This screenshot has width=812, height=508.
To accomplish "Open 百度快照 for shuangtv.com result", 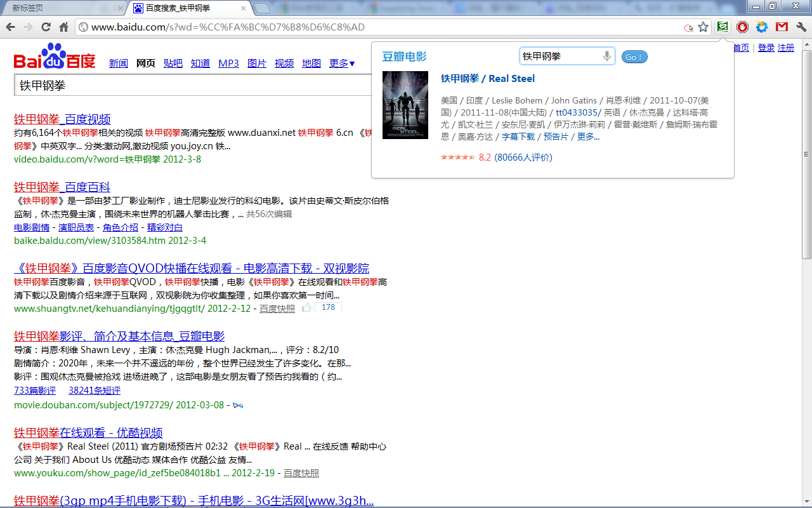I will pos(277,309).
